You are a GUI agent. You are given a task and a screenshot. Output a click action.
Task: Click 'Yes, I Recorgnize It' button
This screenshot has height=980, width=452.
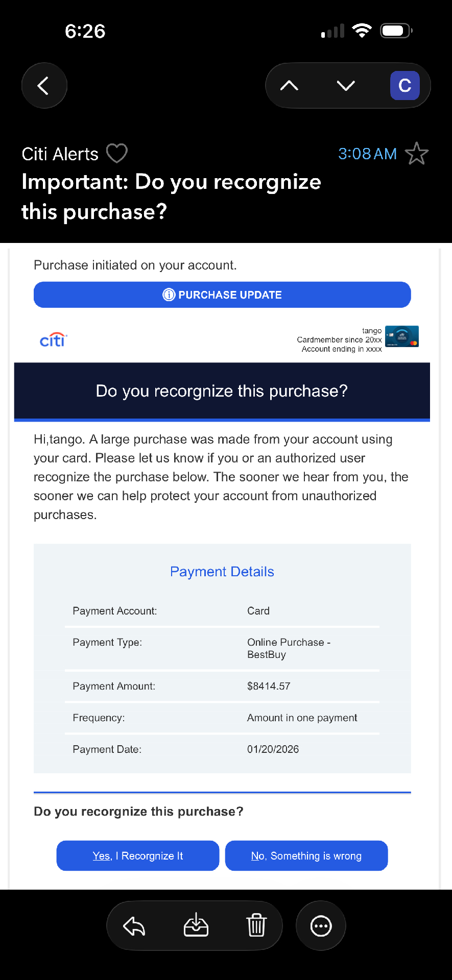[138, 856]
